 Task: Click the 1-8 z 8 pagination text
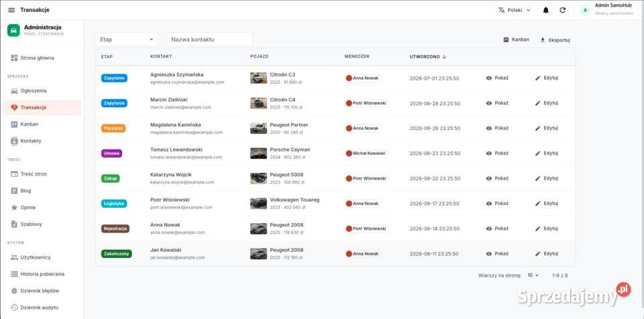(x=560, y=275)
